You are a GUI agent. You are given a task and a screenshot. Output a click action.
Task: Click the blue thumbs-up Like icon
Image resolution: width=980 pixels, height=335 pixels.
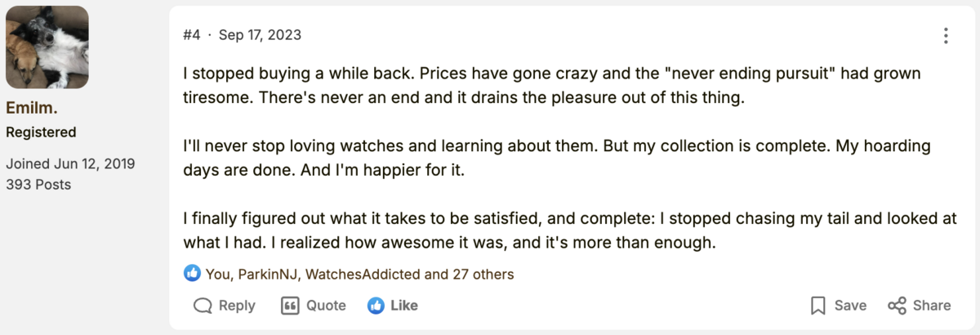376,306
